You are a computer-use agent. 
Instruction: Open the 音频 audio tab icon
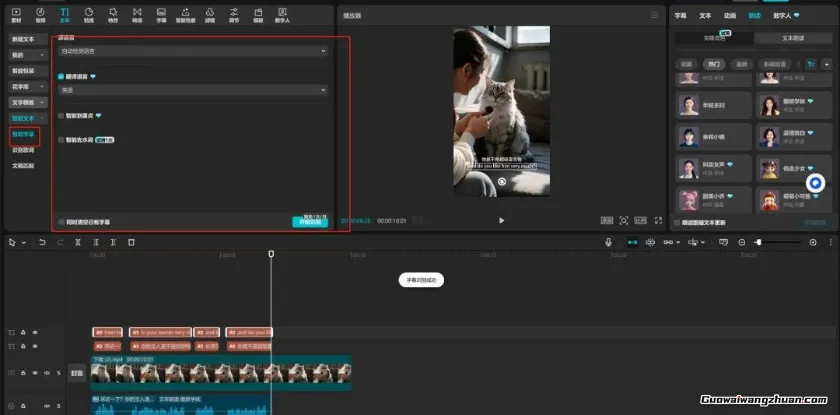[x=41, y=14]
